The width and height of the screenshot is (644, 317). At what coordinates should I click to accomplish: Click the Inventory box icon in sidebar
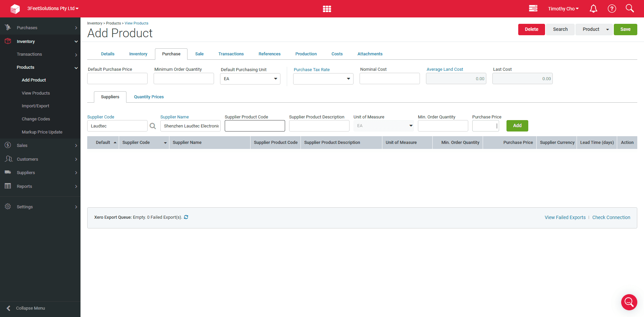pyautogui.click(x=8, y=41)
